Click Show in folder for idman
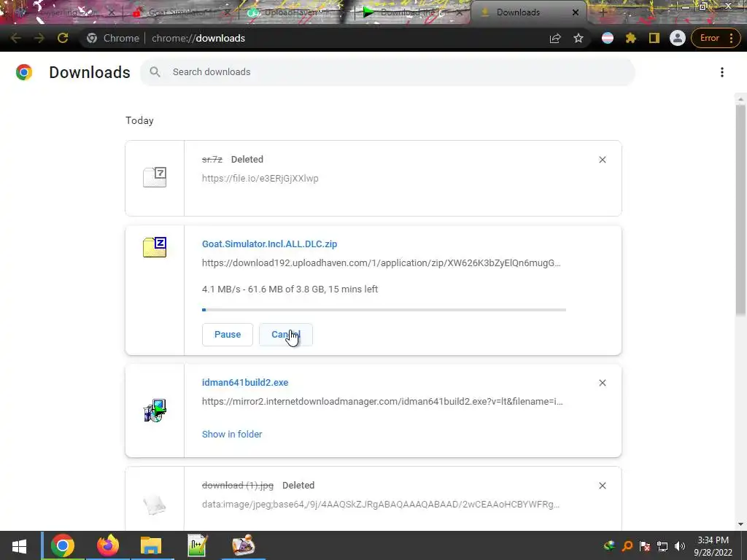Screen dimensions: 747x560 click(232, 435)
